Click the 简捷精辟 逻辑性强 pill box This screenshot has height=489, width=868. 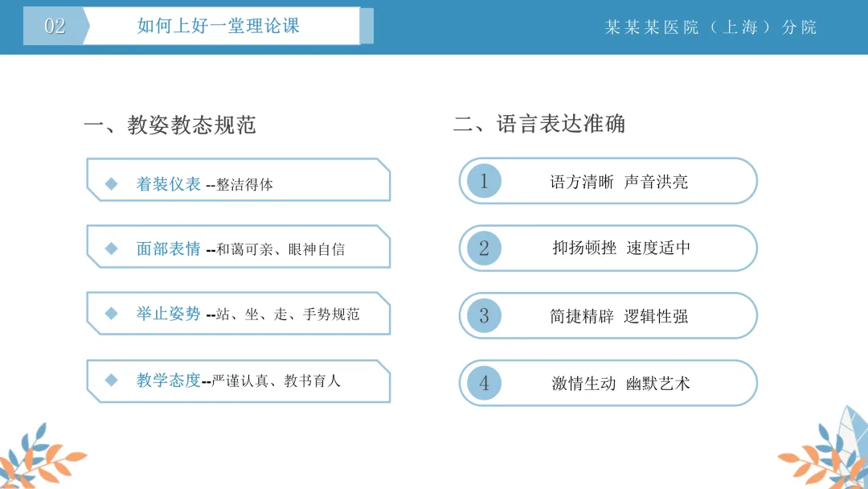point(608,315)
